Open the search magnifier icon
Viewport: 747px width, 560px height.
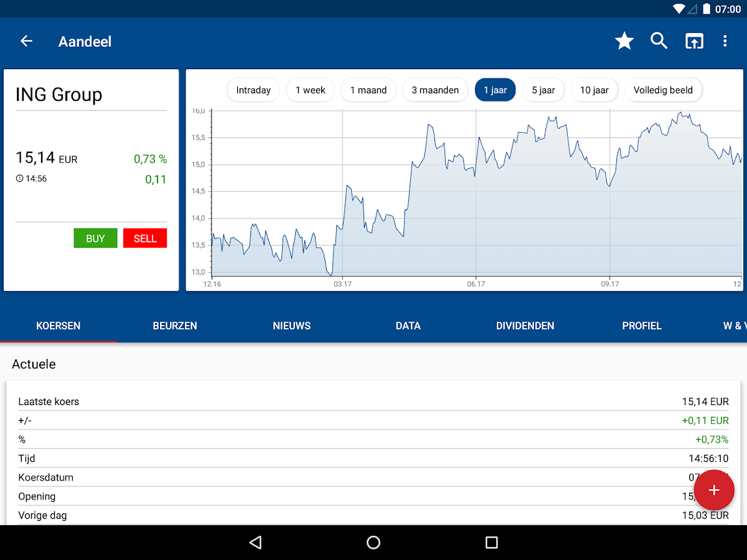(659, 41)
